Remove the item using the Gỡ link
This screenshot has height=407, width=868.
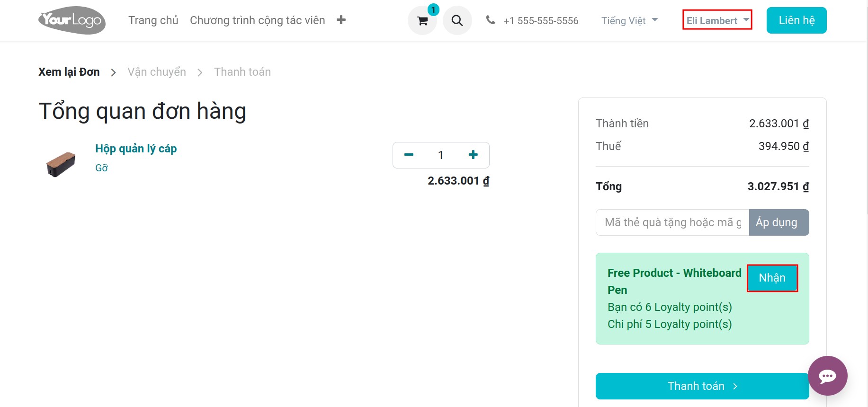[101, 168]
